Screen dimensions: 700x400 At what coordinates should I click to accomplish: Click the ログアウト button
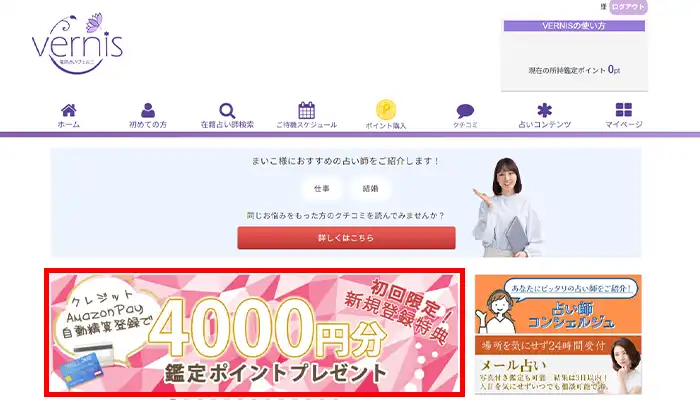628,7
